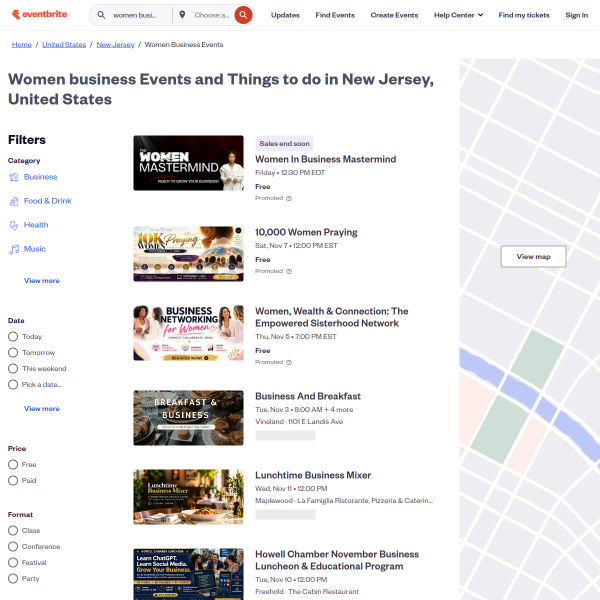Click Freehold - The Cabin Restaurant text
The height and width of the screenshot is (600, 600).
coord(307,592)
